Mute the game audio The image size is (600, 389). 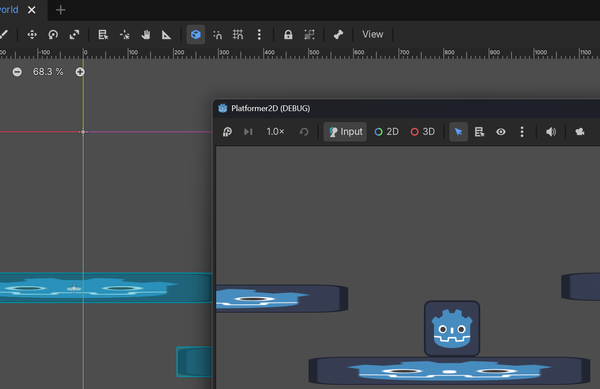pos(551,132)
